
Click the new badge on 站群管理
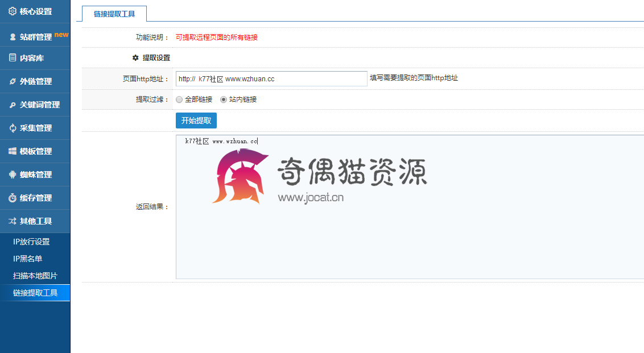[x=61, y=35]
